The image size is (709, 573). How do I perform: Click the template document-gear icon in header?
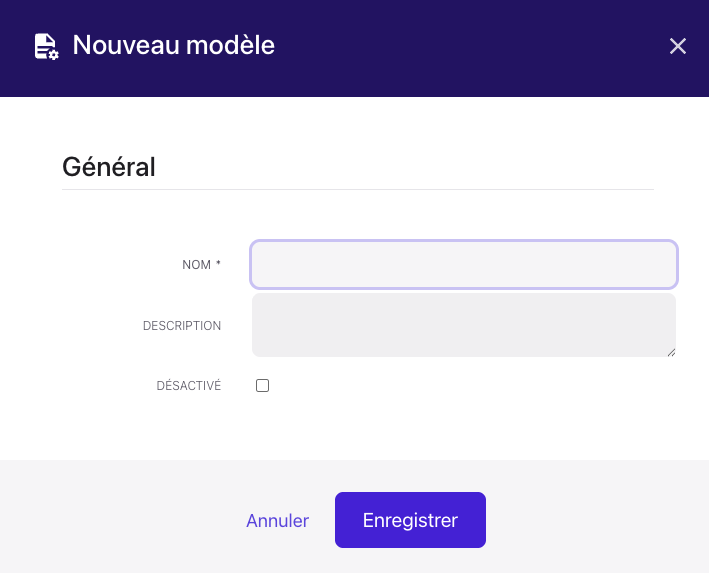46,46
